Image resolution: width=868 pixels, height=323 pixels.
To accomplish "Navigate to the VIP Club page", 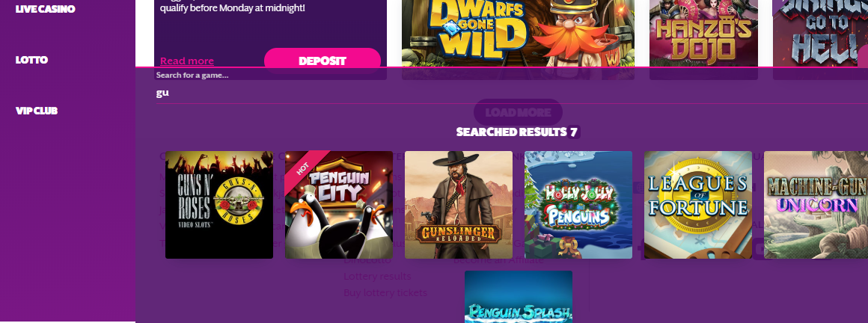I will [37, 111].
